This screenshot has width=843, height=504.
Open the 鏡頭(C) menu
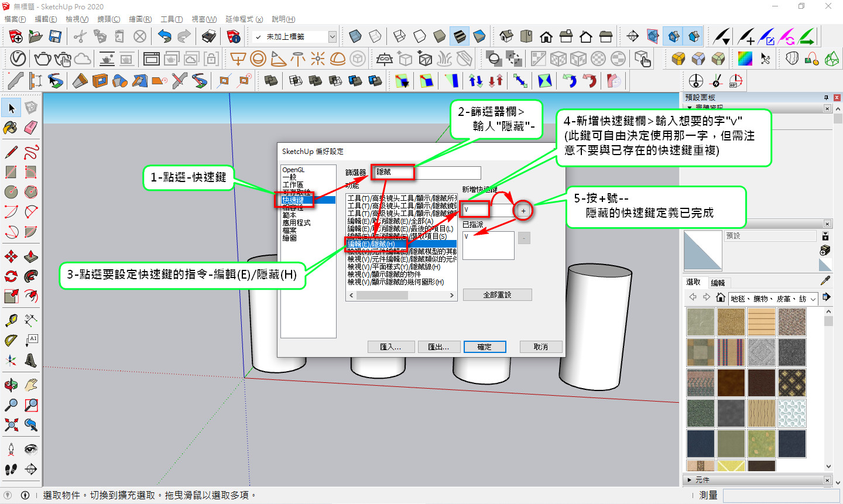click(109, 19)
